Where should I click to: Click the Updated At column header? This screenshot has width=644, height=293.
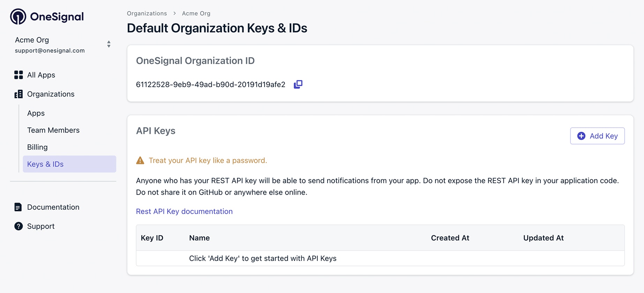coord(544,238)
